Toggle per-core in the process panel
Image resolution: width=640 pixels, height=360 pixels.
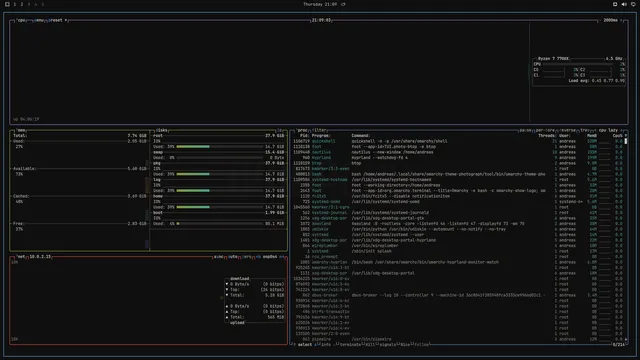(x=545, y=130)
